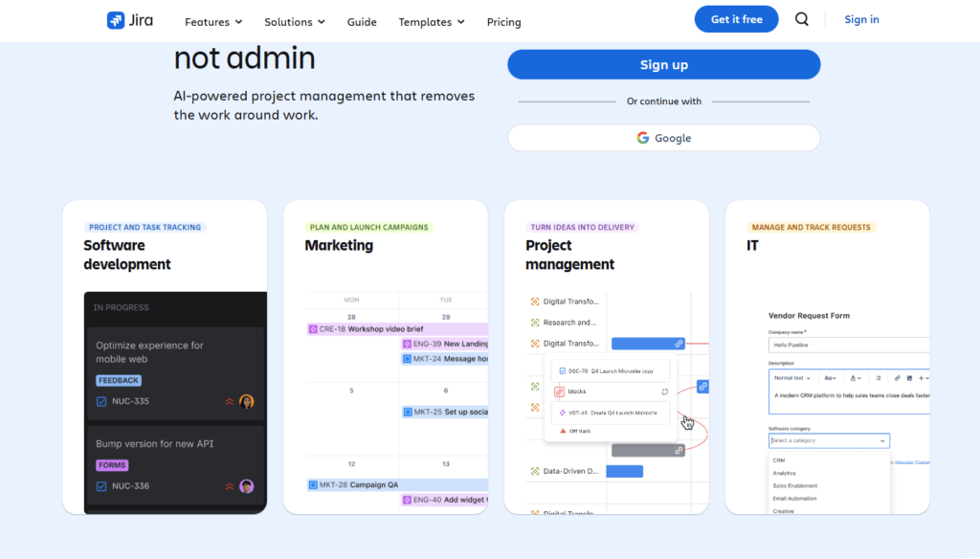Click the Google logo icon

[x=643, y=138]
